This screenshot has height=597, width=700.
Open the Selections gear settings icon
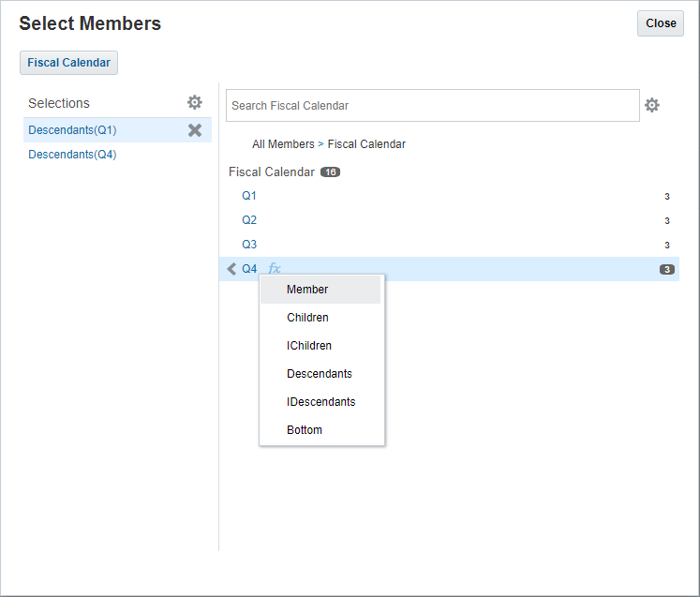click(195, 102)
